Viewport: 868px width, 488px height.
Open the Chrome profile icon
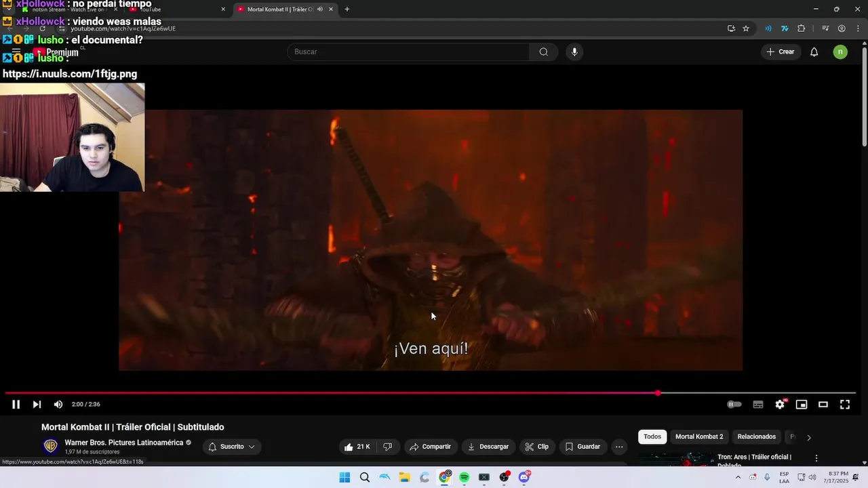842,28
